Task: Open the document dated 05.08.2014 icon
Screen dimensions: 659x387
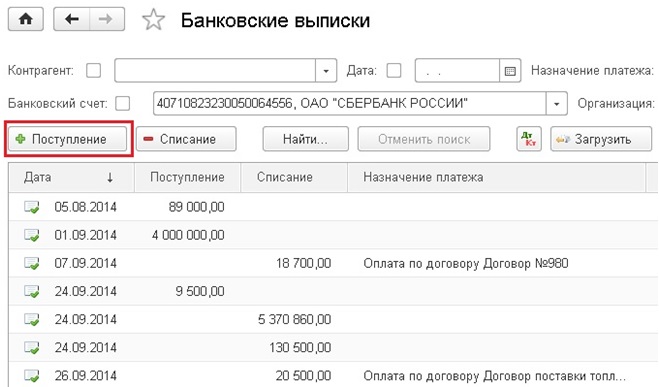Action: [32, 207]
